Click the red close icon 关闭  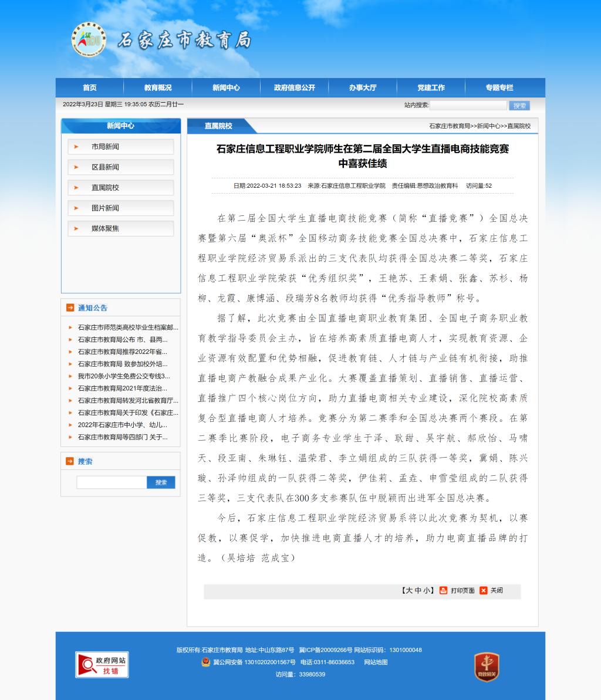484,590
